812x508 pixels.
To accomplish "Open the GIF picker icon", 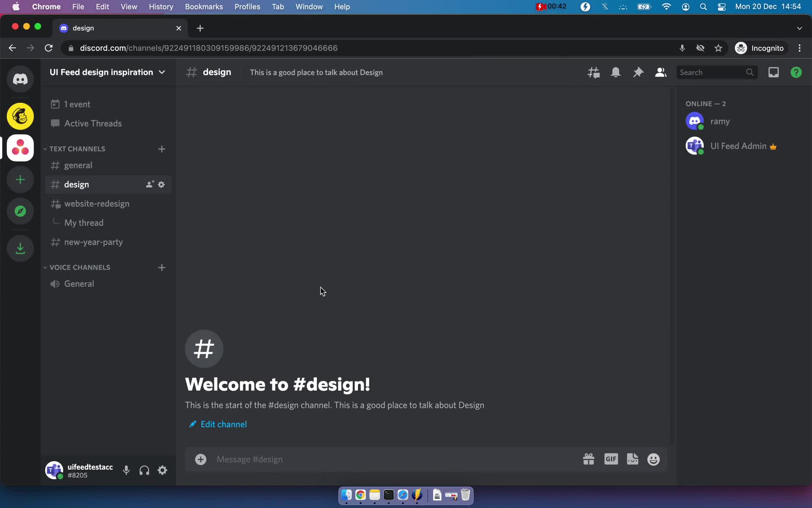I will (x=611, y=459).
